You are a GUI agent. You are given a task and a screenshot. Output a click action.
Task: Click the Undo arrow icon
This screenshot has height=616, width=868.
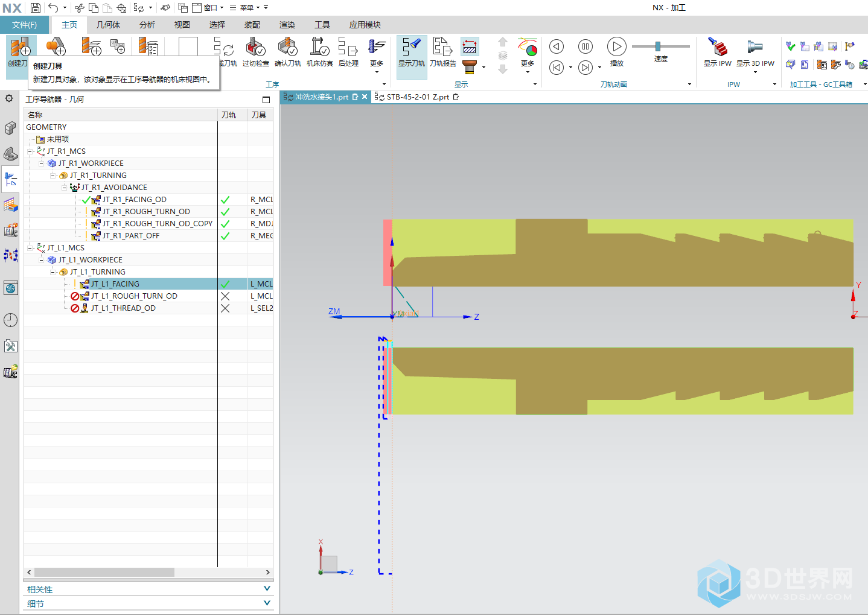pyautogui.click(x=53, y=8)
